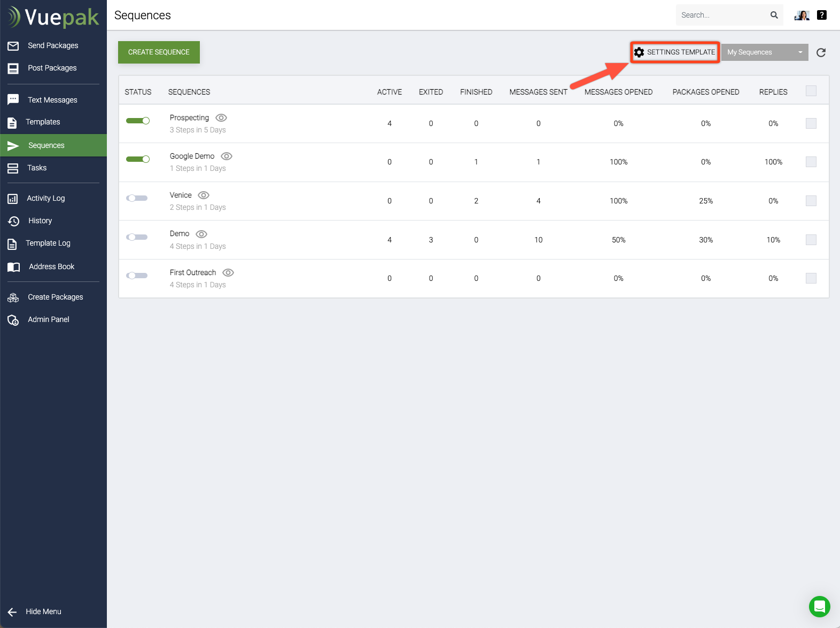This screenshot has height=628, width=840.
Task: Focus the Search input field
Action: coord(721,15)
